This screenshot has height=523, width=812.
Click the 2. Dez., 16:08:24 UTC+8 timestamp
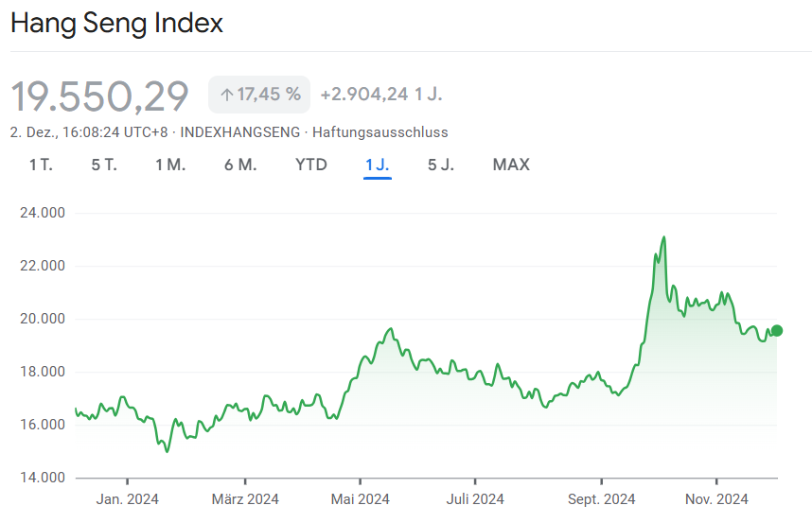pyautogui.click(x=89, y=132)
